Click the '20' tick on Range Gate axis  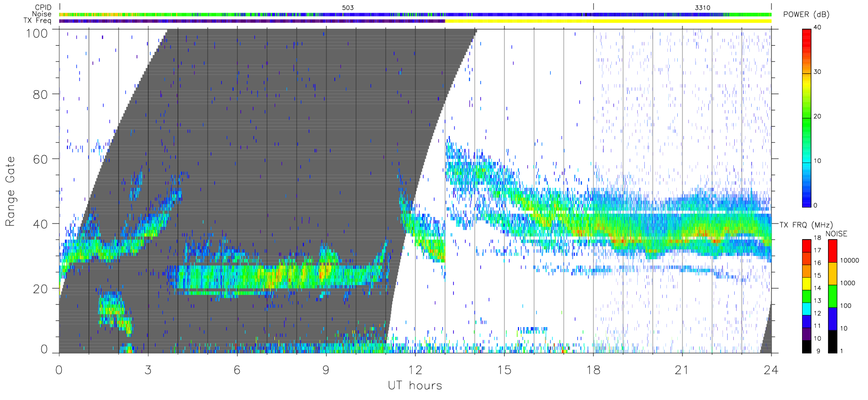40,289
